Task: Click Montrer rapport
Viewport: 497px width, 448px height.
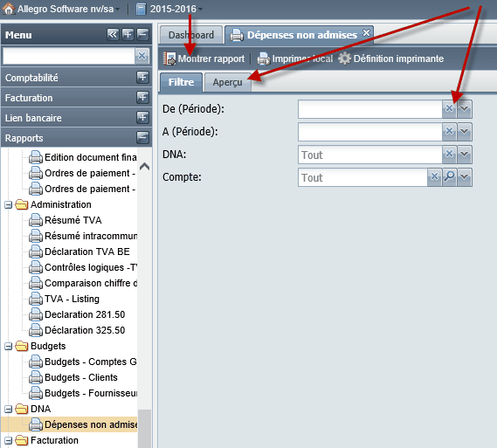Action: (204, 59)
